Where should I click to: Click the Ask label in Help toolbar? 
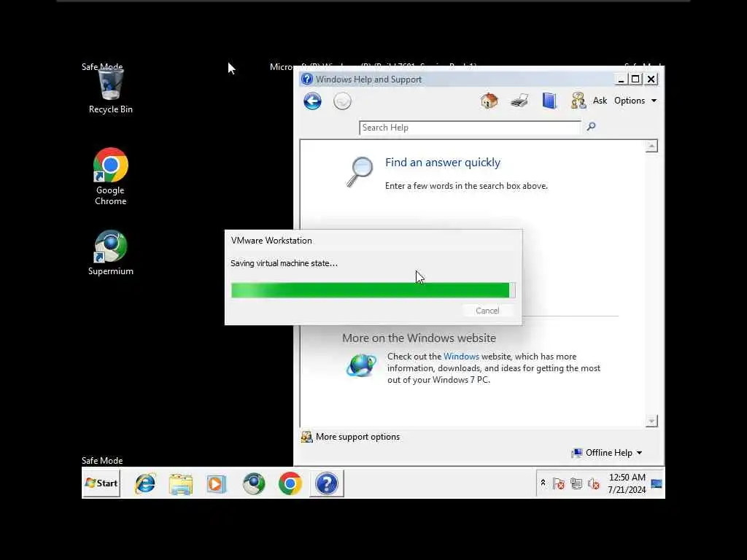click(600, 101)
